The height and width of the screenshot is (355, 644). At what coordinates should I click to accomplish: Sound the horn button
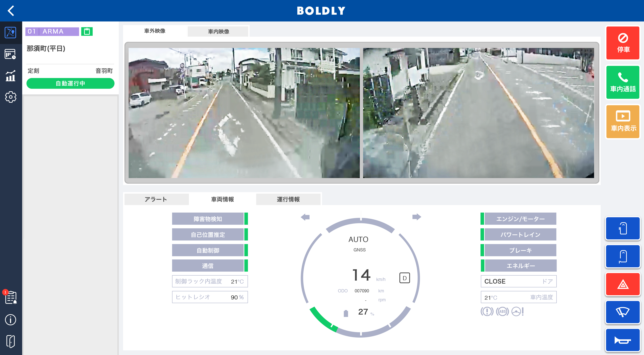(x=623, y=340)
